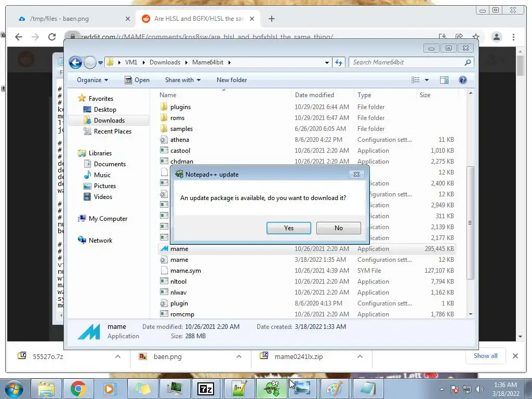532x399 pixels.
Task: Go back in Explorer navigation
Action: coord(75,62)
